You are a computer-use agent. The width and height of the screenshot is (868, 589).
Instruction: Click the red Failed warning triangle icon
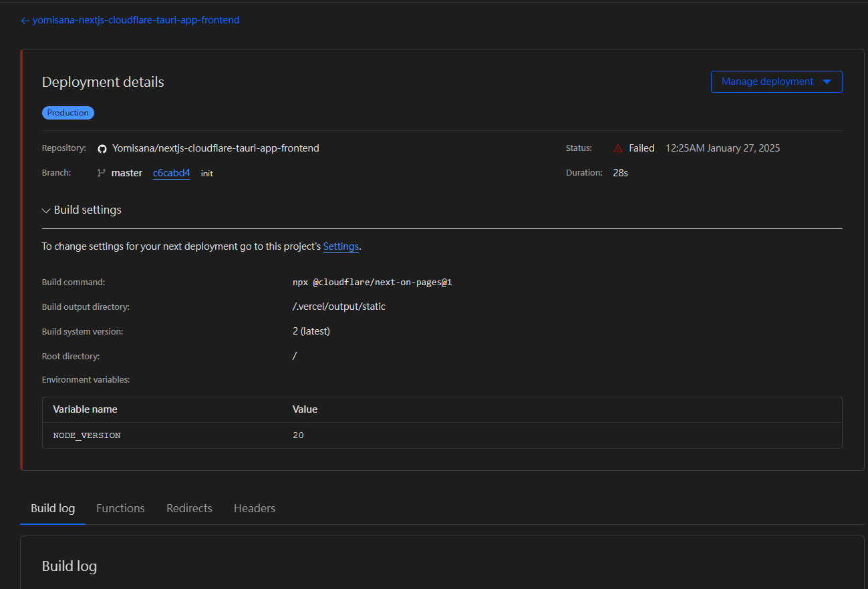618,148
